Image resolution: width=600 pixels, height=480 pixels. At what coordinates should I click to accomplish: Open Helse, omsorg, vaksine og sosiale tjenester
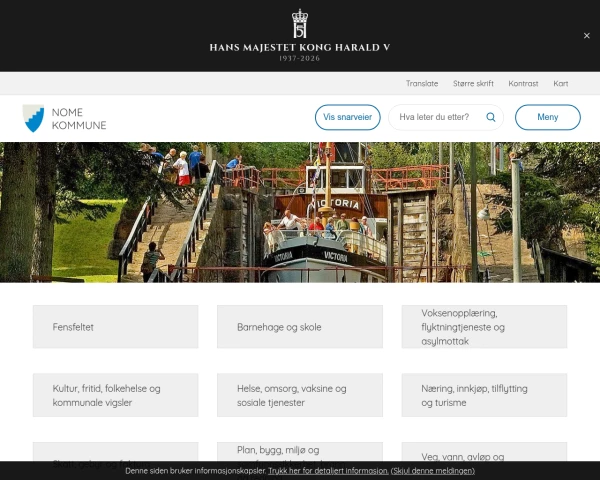coord(300,395)
